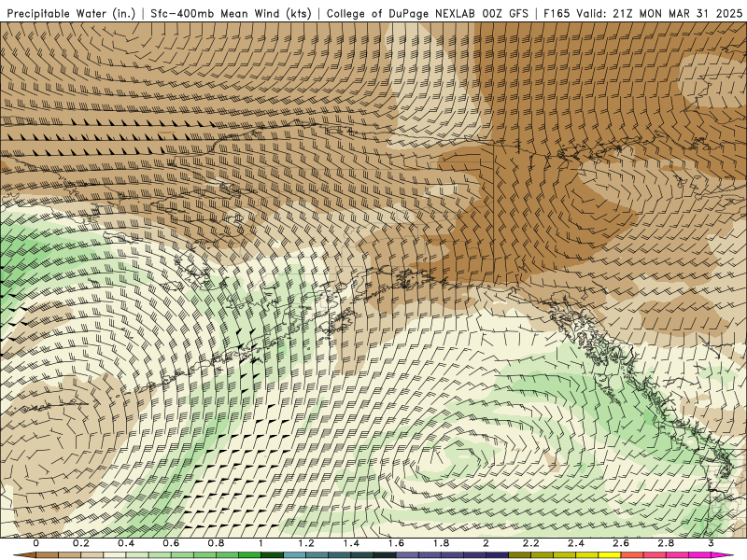Image resolution: width=747 pixels, height=560 pixels.
Task: Click the "1.8" value on the color scale
Action: pyautogui.click(x=441, y=543)
